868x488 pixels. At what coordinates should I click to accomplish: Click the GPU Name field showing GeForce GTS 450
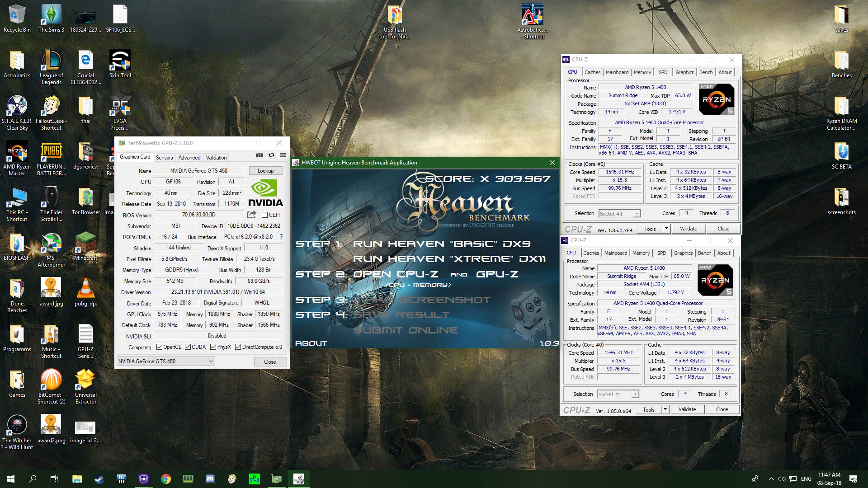[199, 171]
